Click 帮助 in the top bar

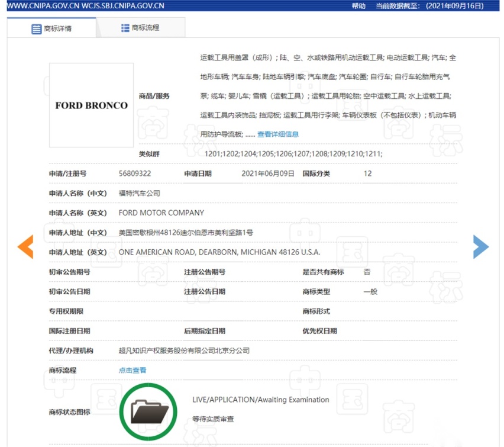[358, 6]
